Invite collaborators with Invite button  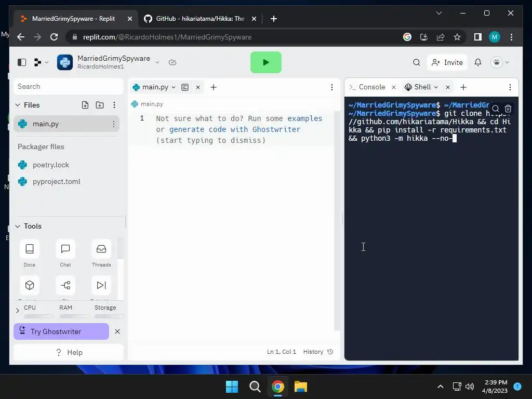tap(447, 62)
